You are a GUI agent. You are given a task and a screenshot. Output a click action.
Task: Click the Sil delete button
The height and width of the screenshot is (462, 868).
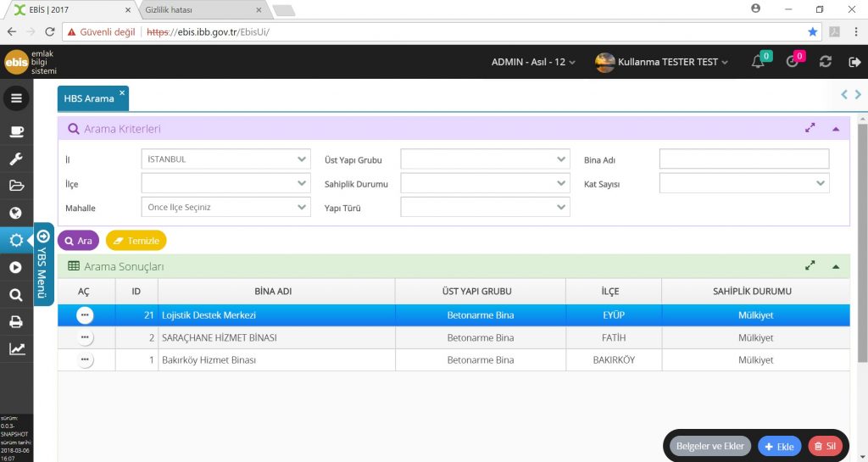825,446
